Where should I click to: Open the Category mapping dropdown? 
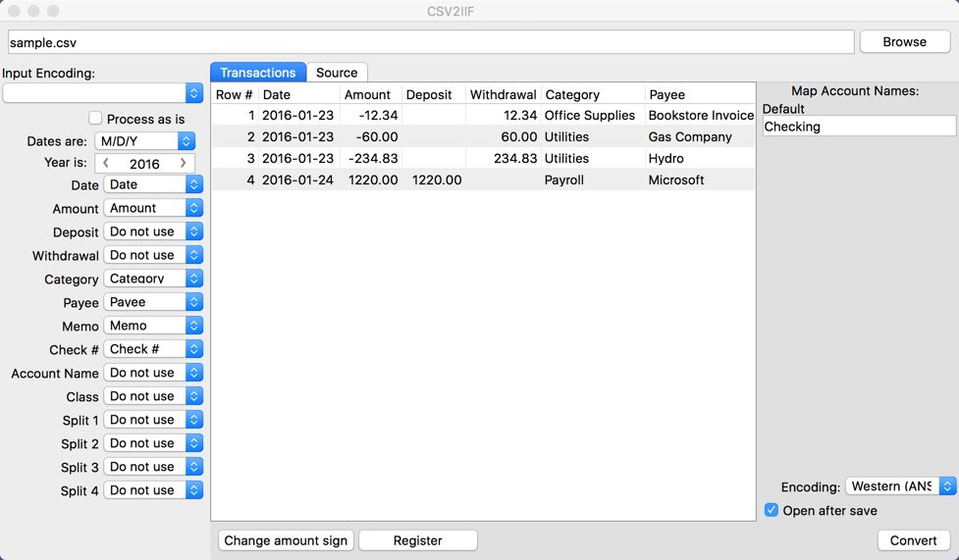point(153,279)
